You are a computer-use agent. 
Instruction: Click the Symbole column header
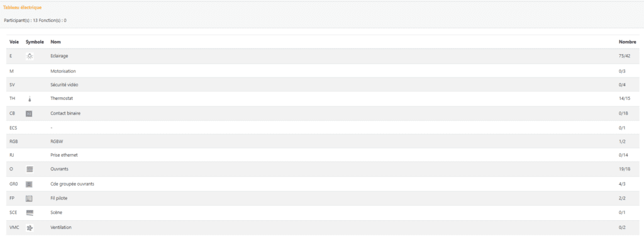[35, 42]
